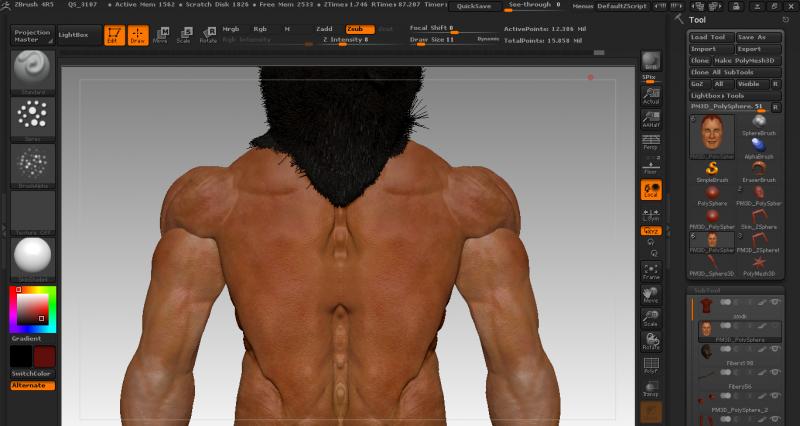Toggle Perspective (Persp) view
Viewport: 800px width, 426px height.
click(x=651, y=142)
